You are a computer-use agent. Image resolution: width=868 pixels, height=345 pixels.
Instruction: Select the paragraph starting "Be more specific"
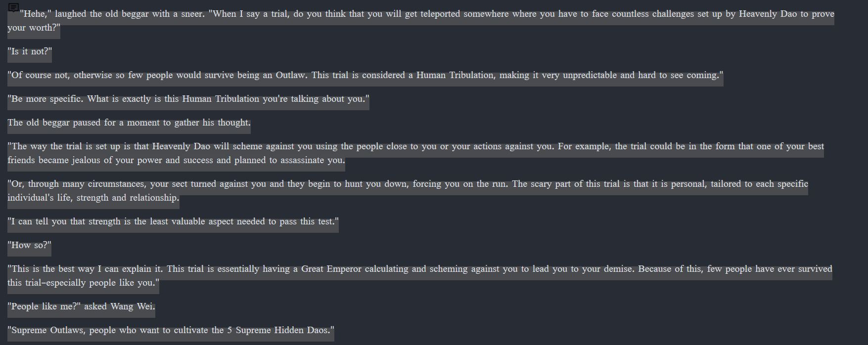(188, 99)
